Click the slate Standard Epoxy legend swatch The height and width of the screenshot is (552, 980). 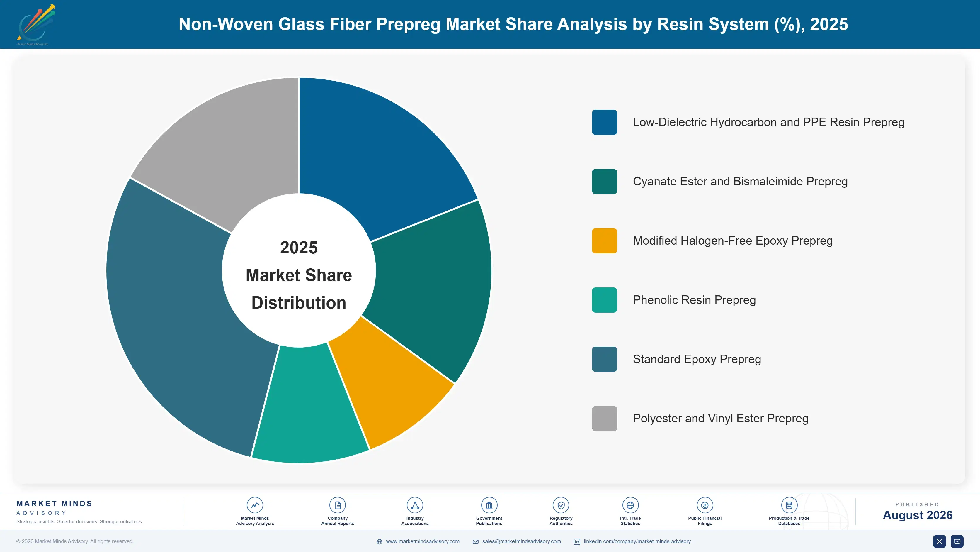pyautogui.click(x=604, y=359)
